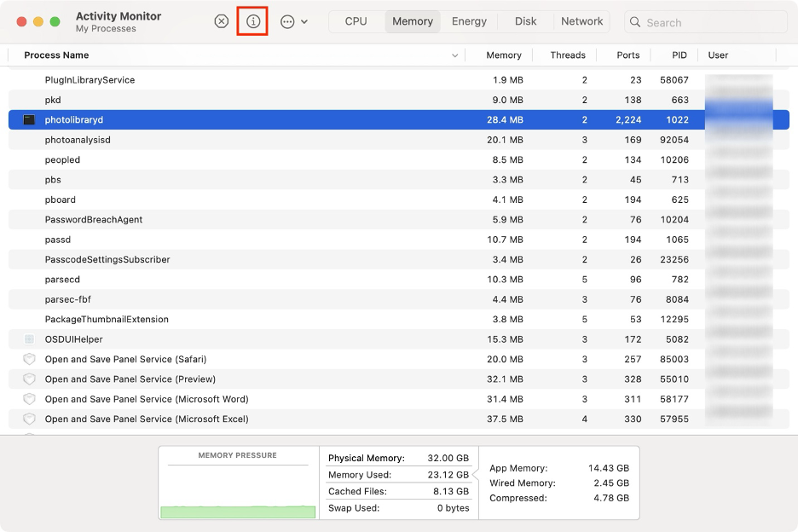
Task: Select the Memory tab
Action: [412, 20]
